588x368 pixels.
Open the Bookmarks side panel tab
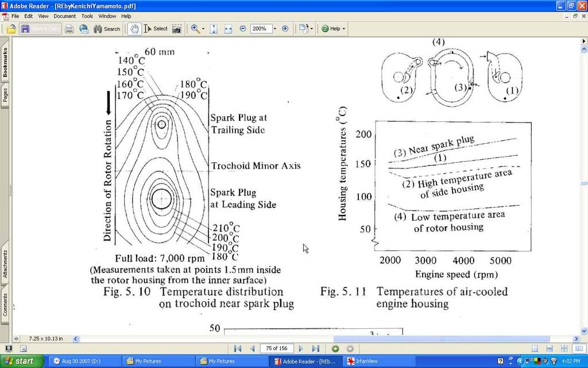point(5,62)
